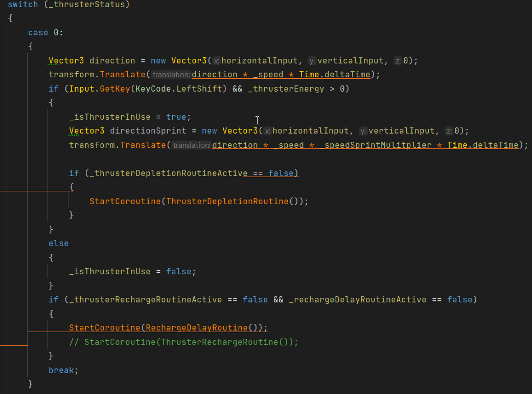Click the y hint in directionSprint Vector3

[362, 130]
